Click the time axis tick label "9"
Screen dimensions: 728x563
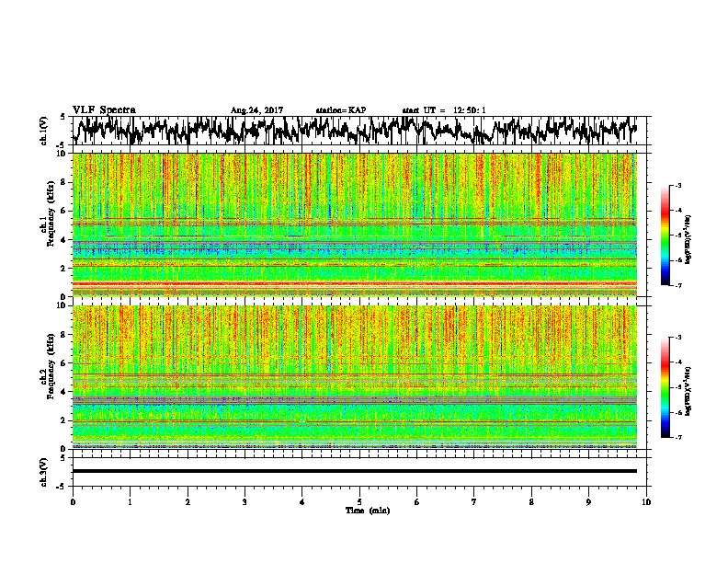click(588, 501)
